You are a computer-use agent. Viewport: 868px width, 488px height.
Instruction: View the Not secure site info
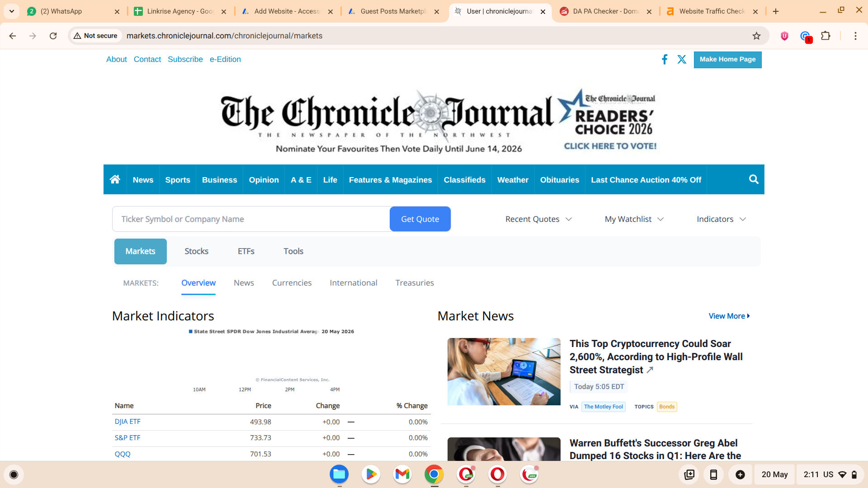(x=95, y=36)
